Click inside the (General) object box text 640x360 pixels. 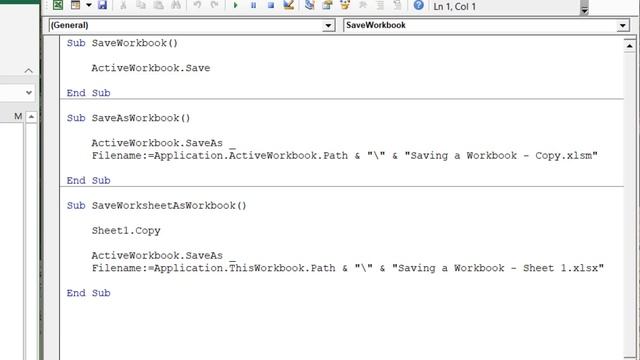click(69, 25)
